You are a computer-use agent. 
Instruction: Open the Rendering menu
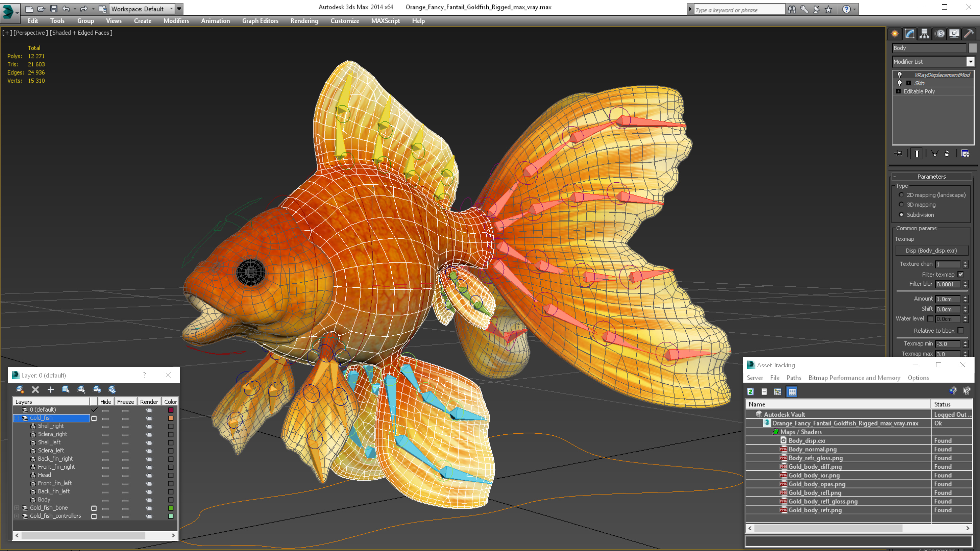[304, 21]
